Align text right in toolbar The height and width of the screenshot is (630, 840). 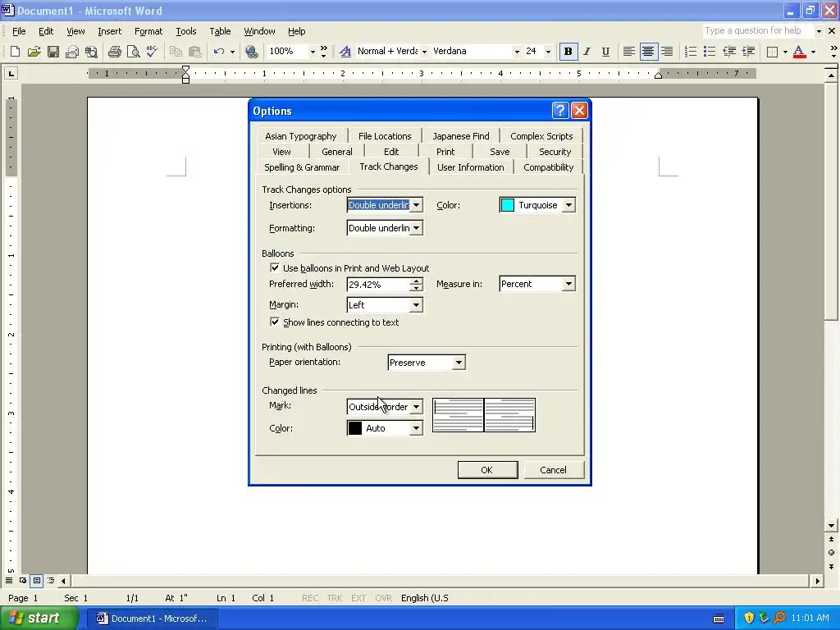tap(667, 52)
